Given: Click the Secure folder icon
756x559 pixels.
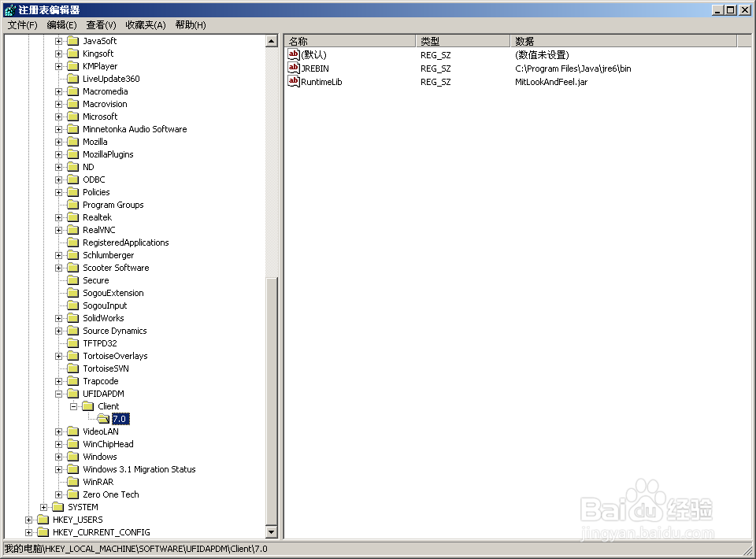Looking at the screenshot, I should tap(72, 280).
